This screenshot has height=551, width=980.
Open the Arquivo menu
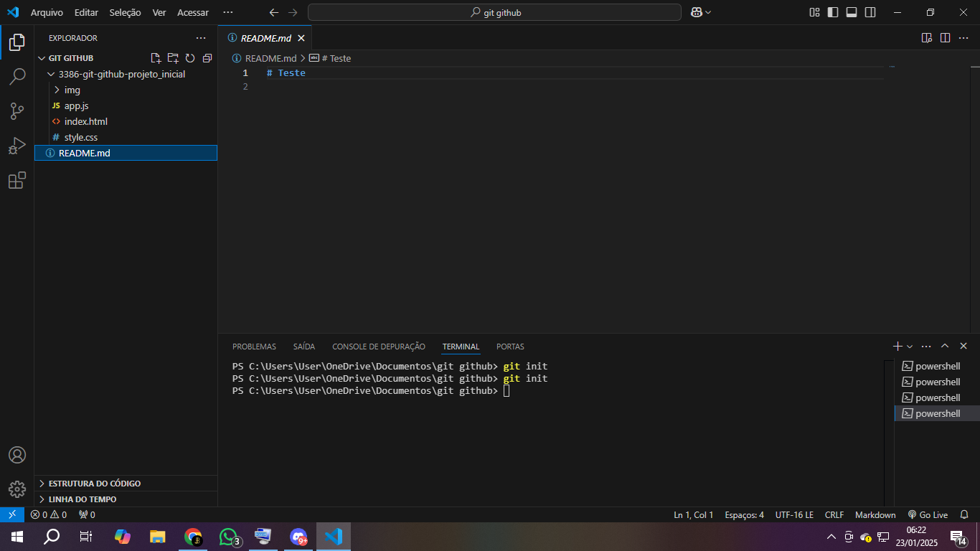click(x=47, y=12)
